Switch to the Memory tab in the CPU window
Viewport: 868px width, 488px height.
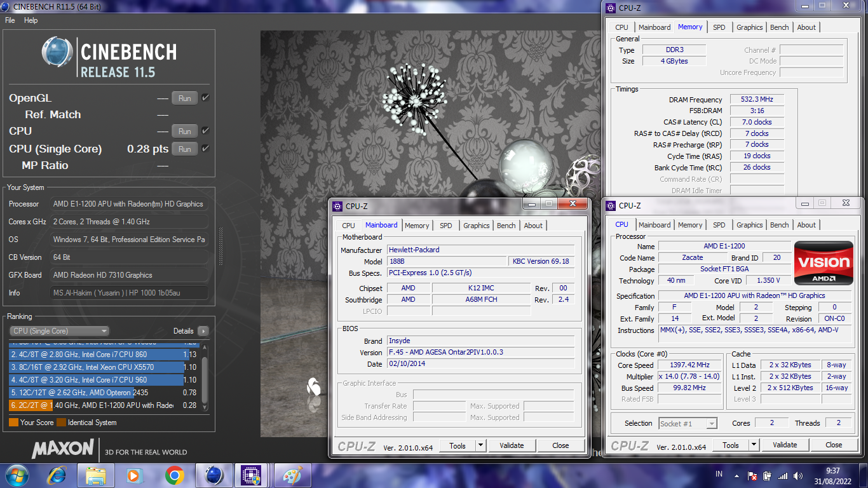[x=690, y=225]
